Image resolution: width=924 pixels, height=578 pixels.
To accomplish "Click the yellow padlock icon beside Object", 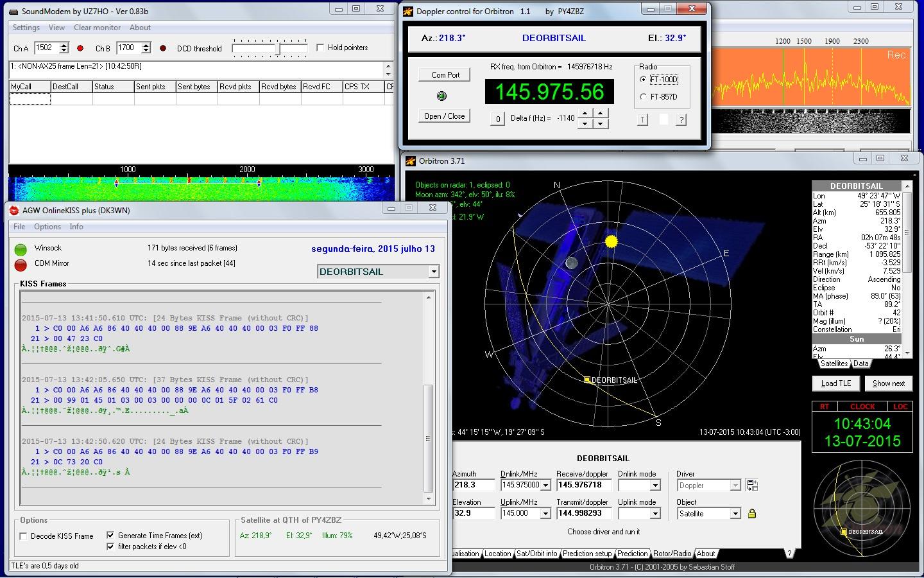I will tap(752, 513).
